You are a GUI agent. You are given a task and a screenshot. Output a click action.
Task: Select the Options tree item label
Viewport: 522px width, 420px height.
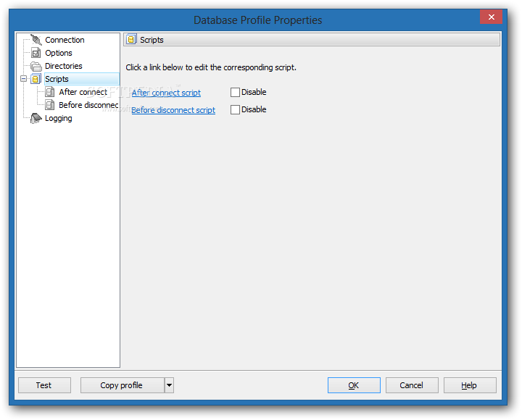click(x=58, y=53)
